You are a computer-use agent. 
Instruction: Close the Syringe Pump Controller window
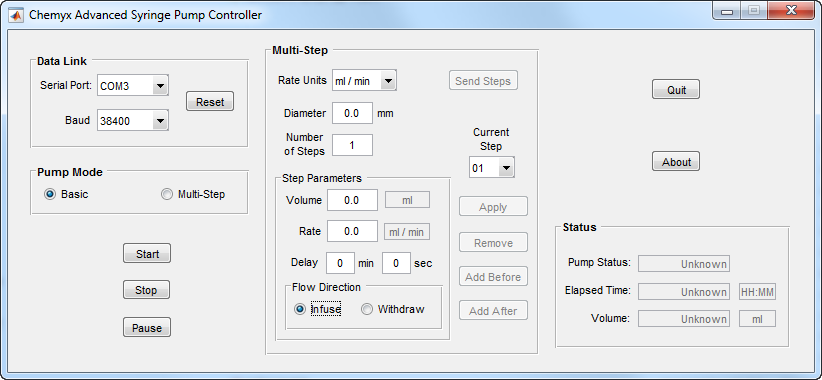coord(791,10)
